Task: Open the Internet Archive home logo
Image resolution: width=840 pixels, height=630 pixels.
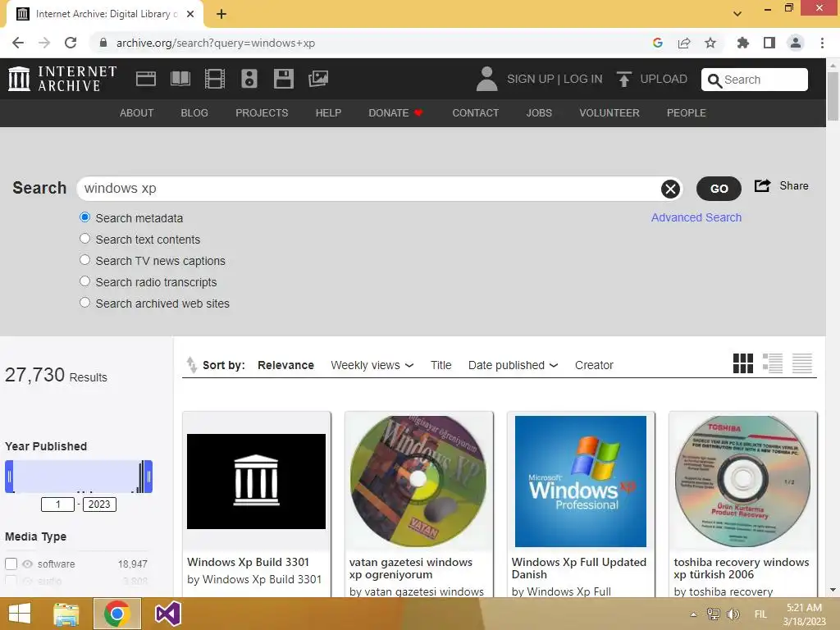Action: tap(62, 79)
